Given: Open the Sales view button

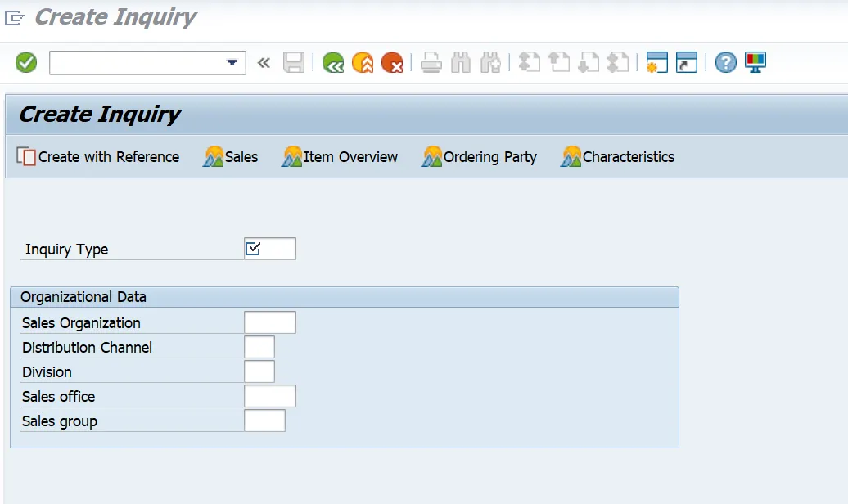Looking at the screenshot, I should [x=231, y=157].
